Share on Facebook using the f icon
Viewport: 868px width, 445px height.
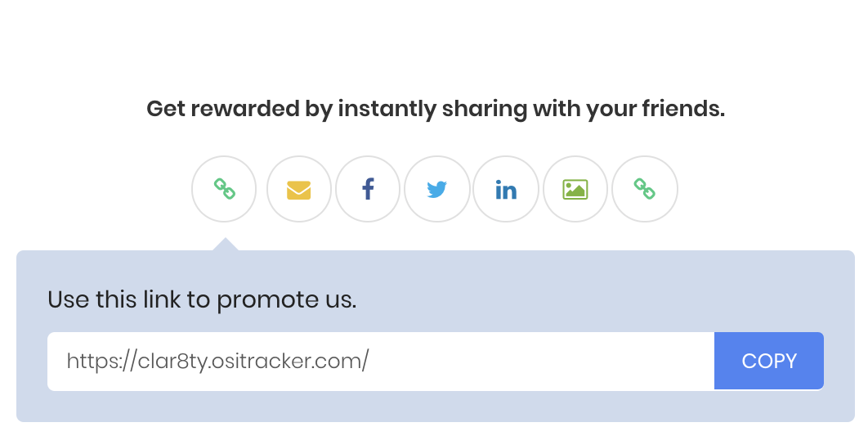coord(368,189)
